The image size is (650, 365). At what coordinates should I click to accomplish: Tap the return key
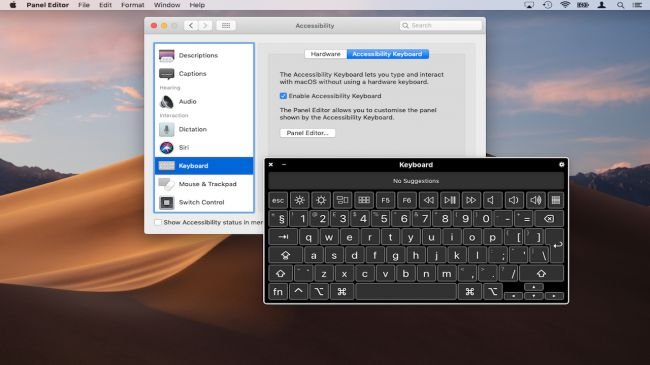click(557, 245)
